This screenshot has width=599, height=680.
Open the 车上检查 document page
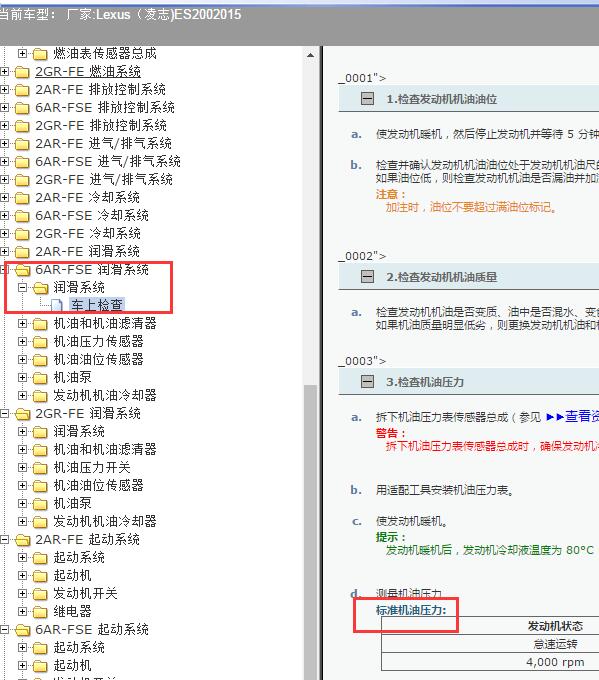(96, 305)
